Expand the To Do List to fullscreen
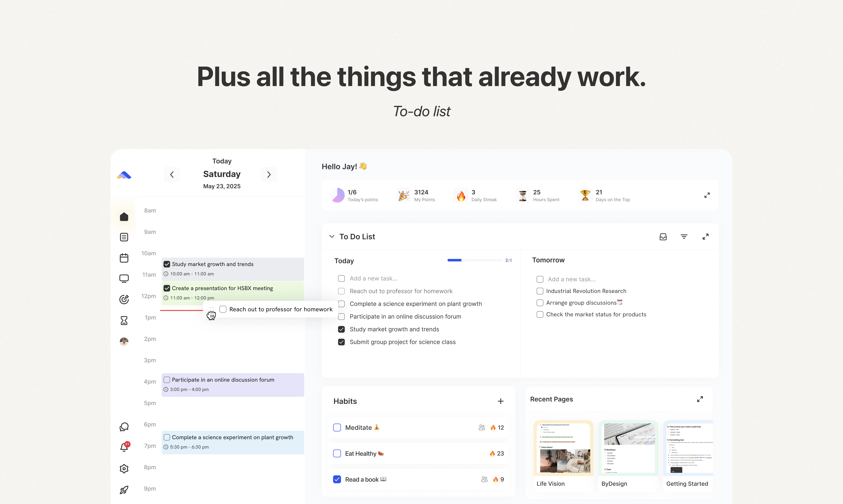 706,237
